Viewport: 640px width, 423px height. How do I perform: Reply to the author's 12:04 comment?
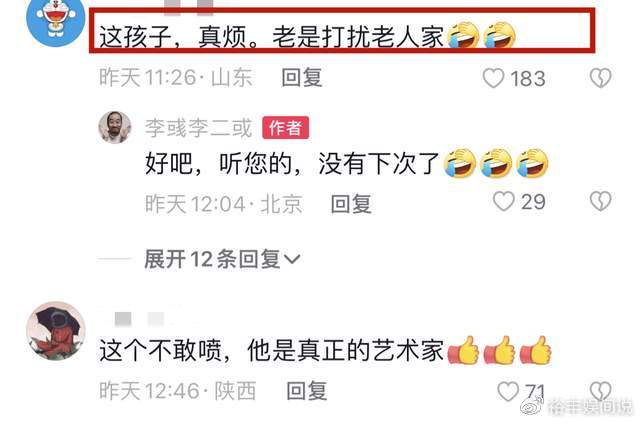click(x=351, y=204)
